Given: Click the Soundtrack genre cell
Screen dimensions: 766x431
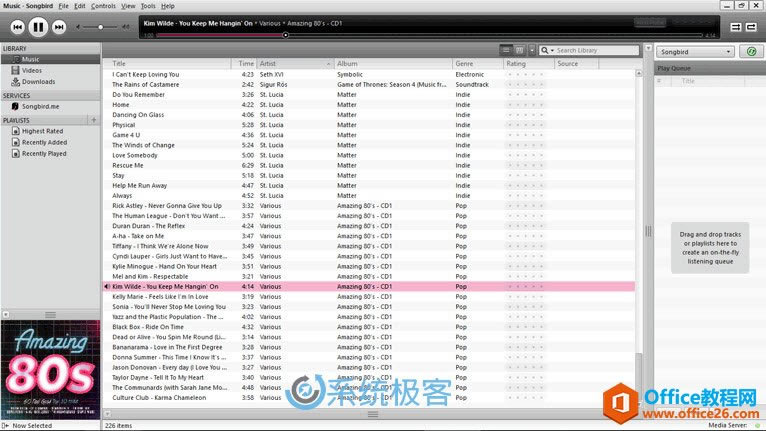Looking at the screenshot, I should [x=472, y=85].
